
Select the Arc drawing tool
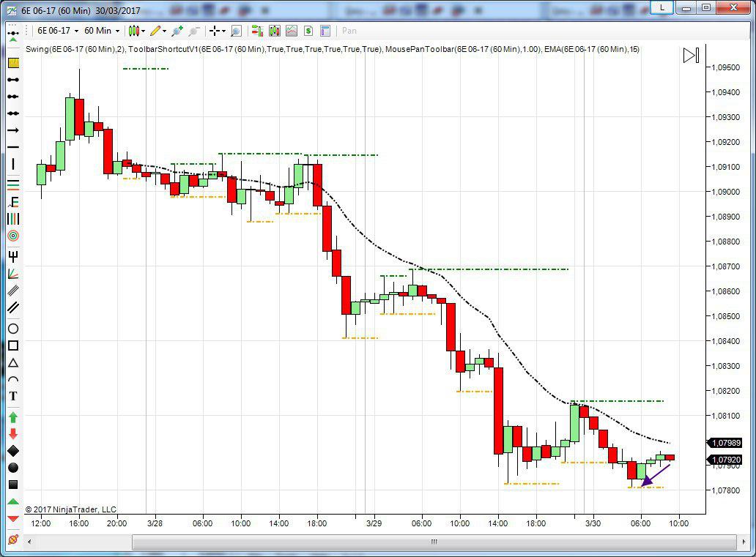point(13,380)
